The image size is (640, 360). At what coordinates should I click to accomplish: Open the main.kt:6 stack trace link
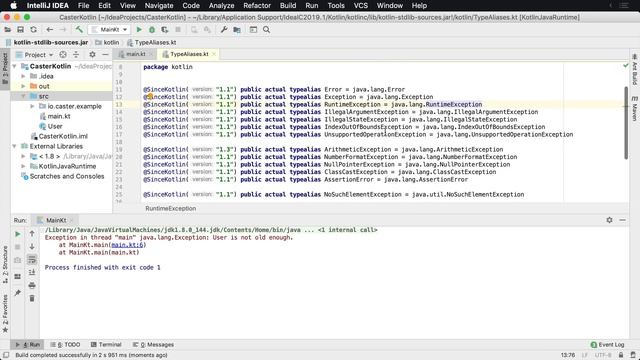click(x=127, y=245)
